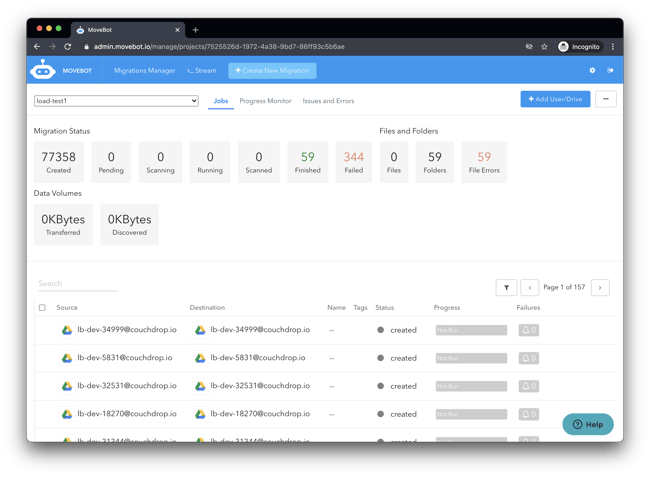Expand the more options button beside Add User/Drive
The image size is (650, 477).
coord(606,99)
